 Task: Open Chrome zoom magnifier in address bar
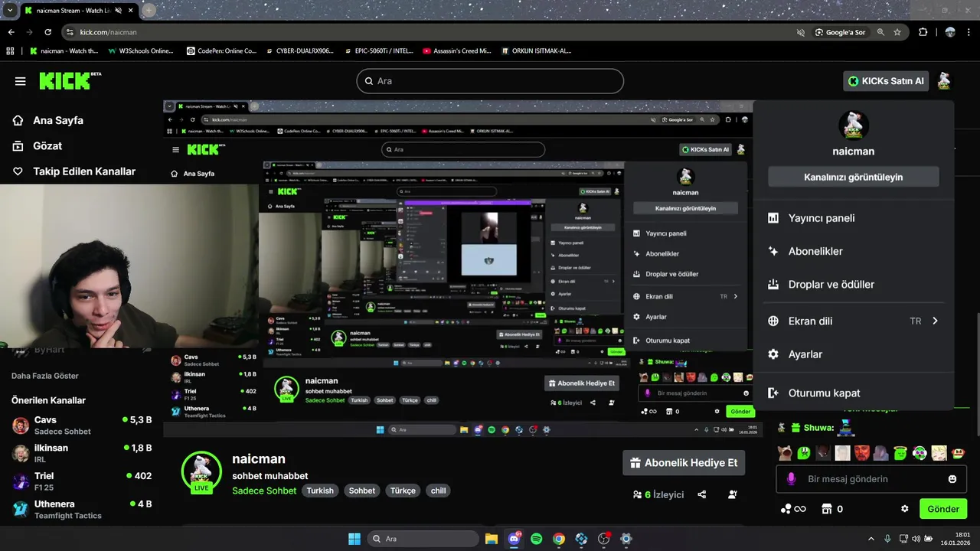(880, 32)
